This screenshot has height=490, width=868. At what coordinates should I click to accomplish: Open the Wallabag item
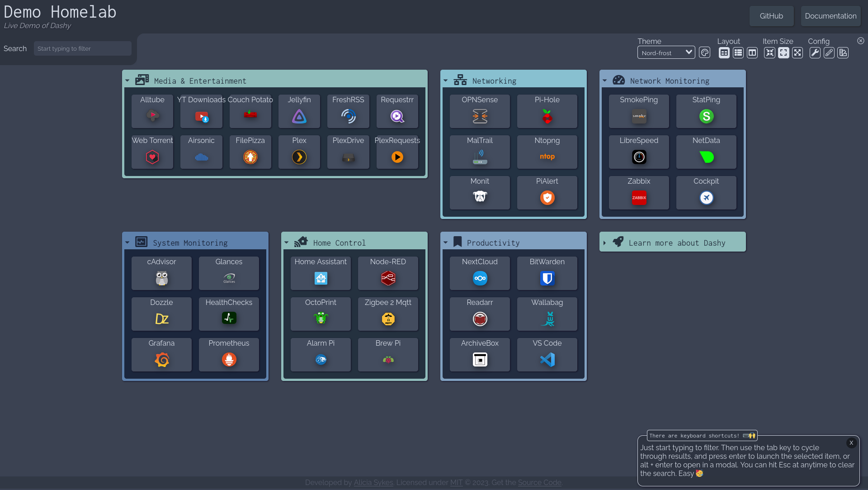coord(547,314)
